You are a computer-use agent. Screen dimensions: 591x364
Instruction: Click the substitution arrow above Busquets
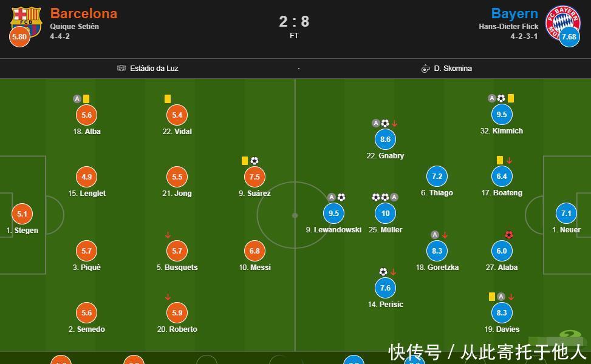pos(168,235)
